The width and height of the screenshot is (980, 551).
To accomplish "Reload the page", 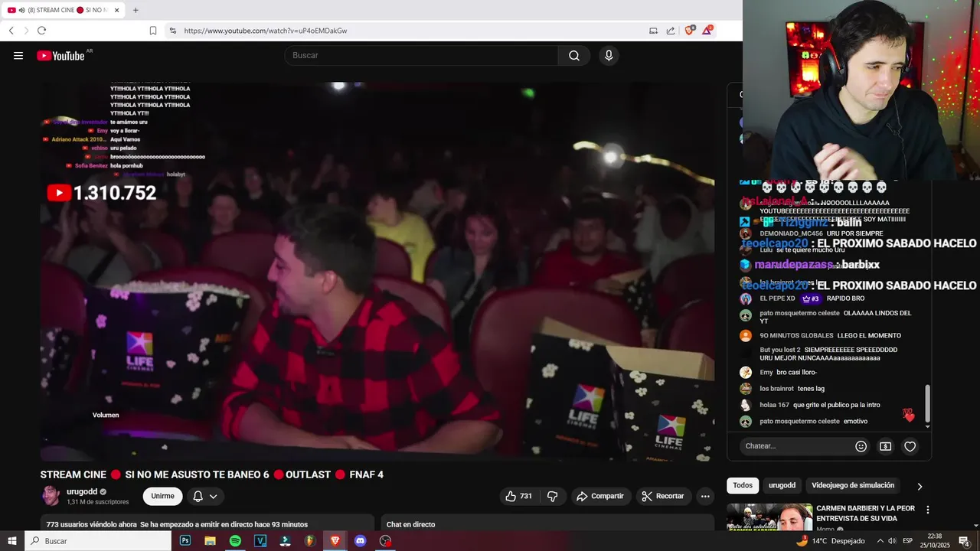I will [x=41, y=31].
